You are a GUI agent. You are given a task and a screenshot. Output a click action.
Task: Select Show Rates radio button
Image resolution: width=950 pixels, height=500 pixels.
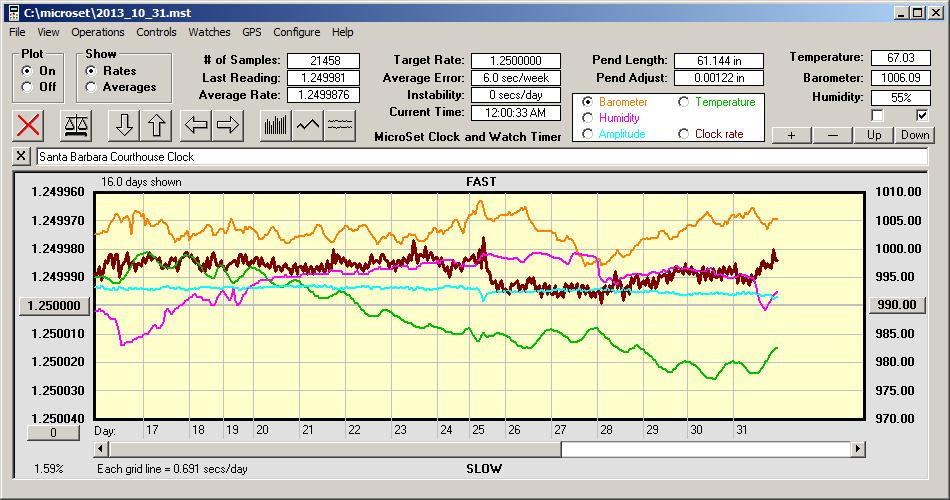[x=91, y=71]
